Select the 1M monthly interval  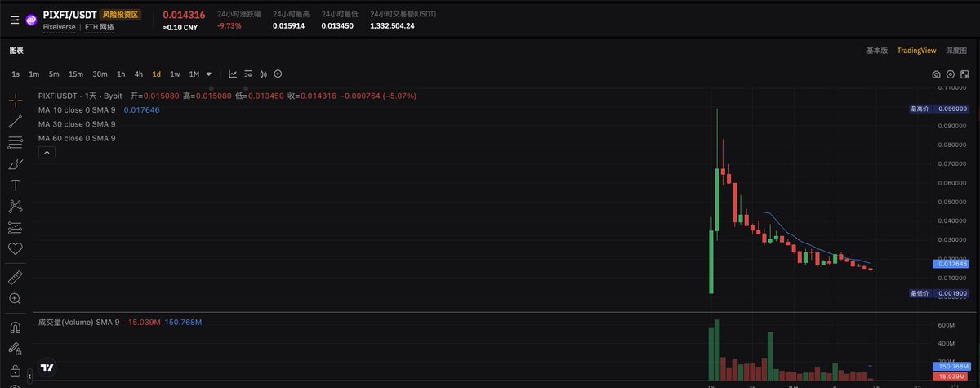click(x=194, y=74)
